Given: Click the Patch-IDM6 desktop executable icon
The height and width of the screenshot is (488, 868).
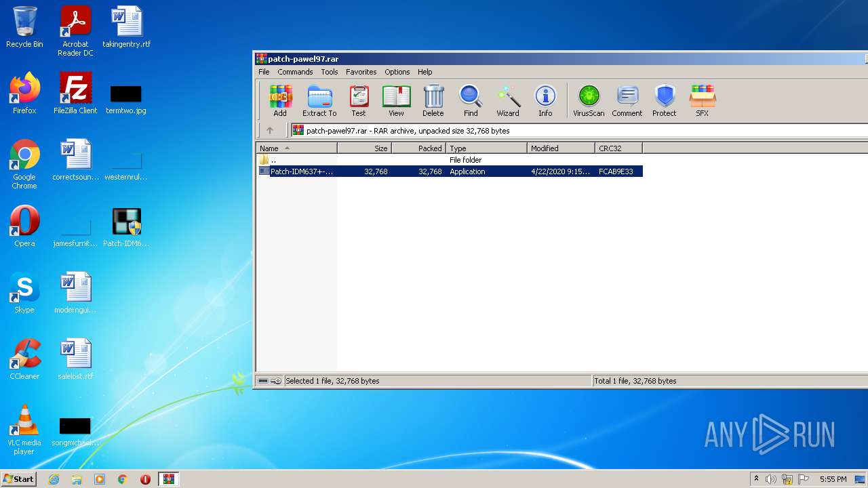Looking at the screenshot, I should click(x=126, y=226).
